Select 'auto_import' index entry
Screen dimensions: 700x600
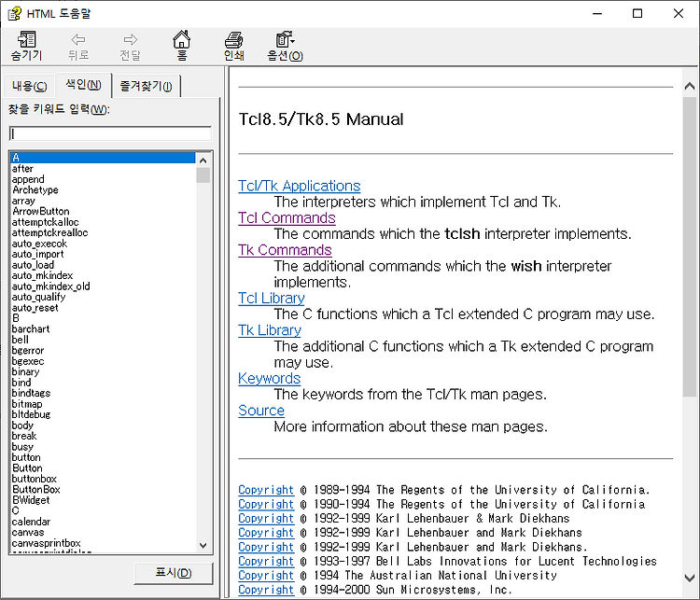(37, 255)
